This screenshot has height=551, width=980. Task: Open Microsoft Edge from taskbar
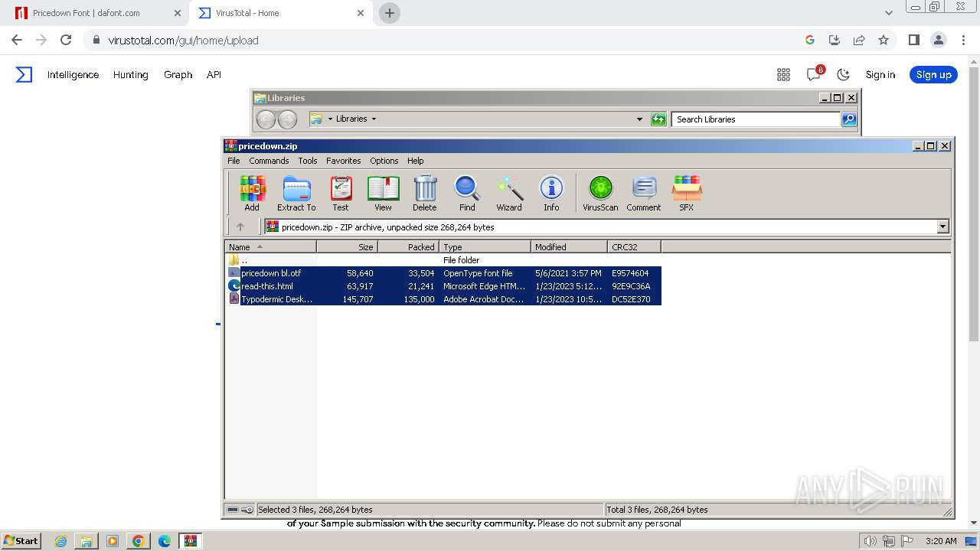click(x=164, y=540)
